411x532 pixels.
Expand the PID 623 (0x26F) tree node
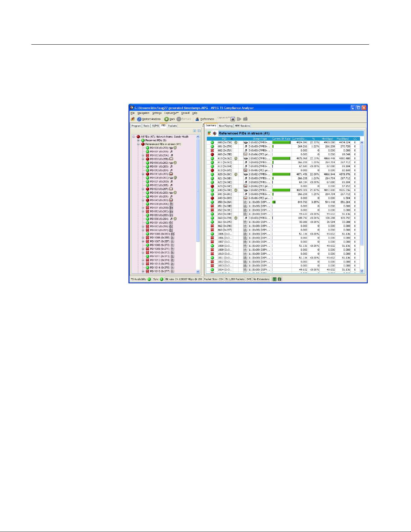pos(143,189)
